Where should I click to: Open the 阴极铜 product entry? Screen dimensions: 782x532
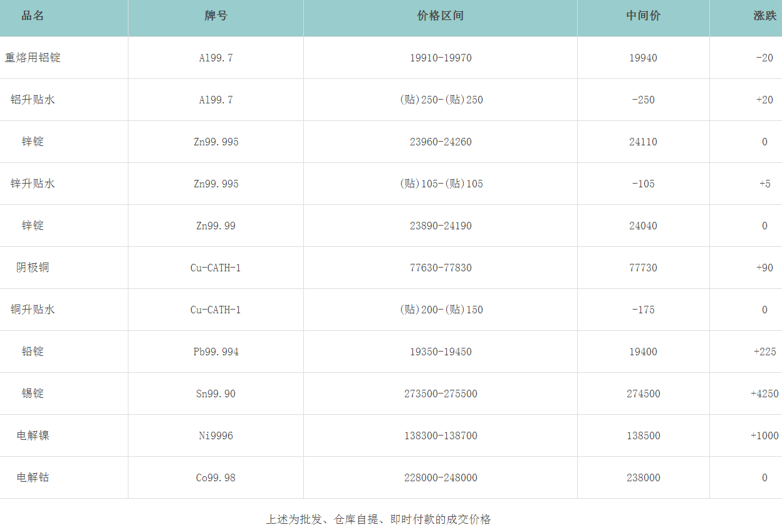coord(33,268)
